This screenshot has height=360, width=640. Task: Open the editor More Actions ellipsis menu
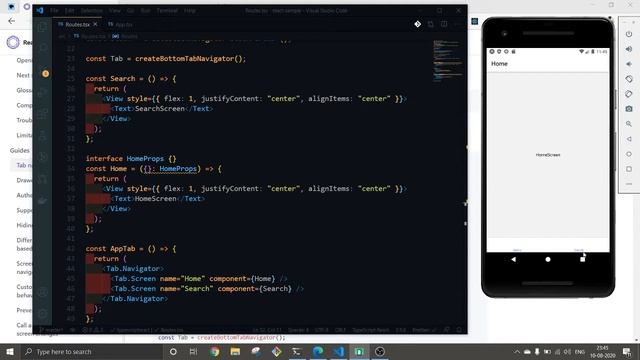(458, 24)
